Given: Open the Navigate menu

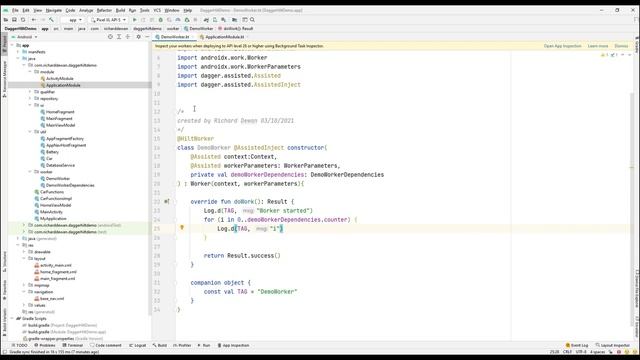Looking at the screenshot, I should coord(53,10).
